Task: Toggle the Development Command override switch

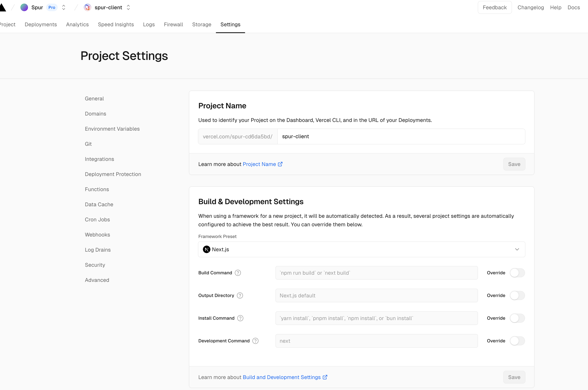Action: pyautogui.click(x=517, y=341)
